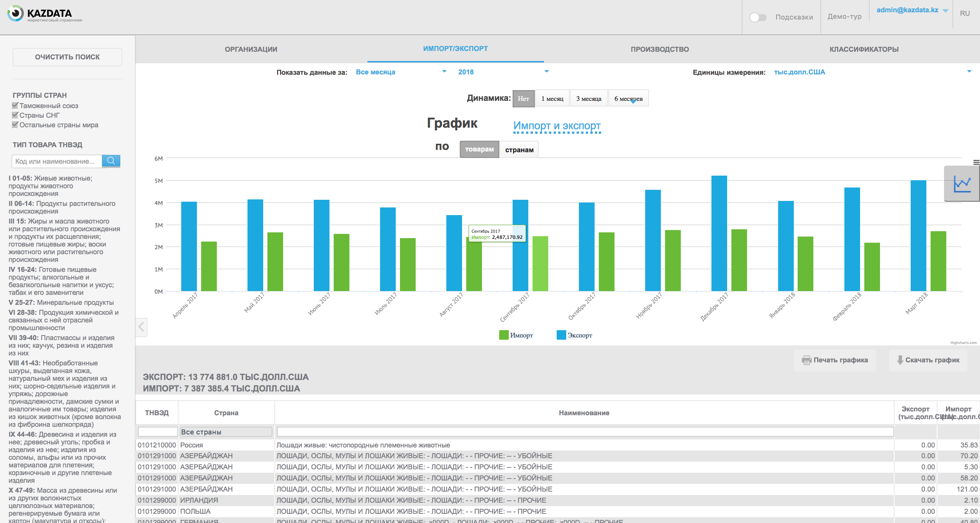Click Апрель 2017 export bar
The width and height of the screenshot is (980, 523).
[x=189, y=246]
